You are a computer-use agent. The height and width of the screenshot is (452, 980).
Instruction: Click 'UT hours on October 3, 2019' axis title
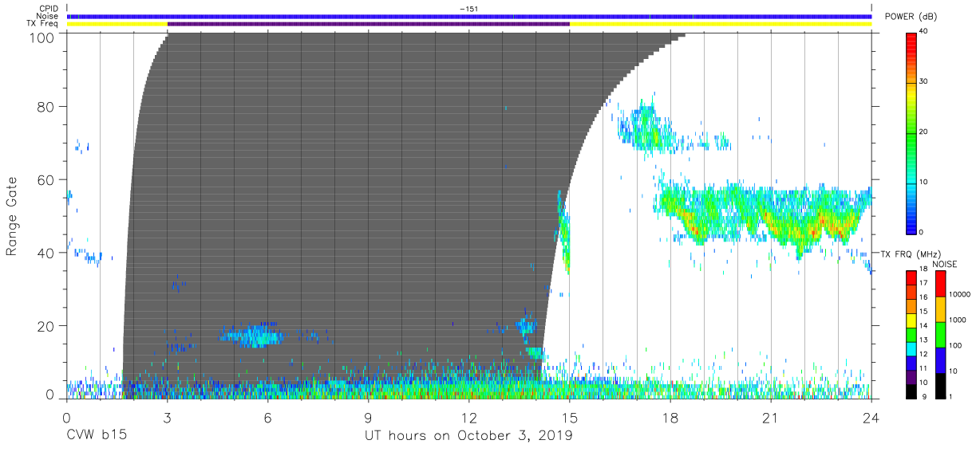coord(468,436)
